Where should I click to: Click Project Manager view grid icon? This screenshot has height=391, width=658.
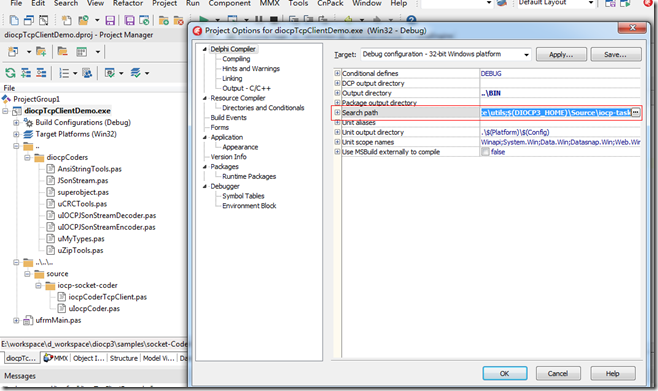pos(81,52)
